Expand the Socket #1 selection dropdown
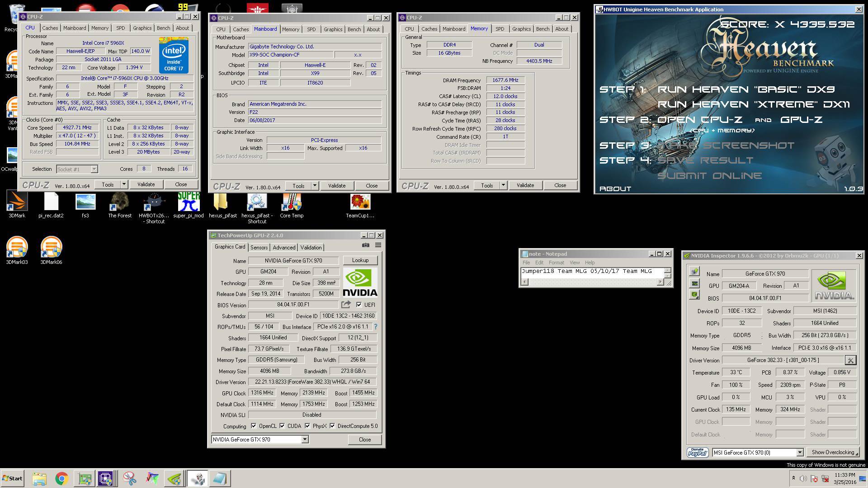 tap(94, 169)
